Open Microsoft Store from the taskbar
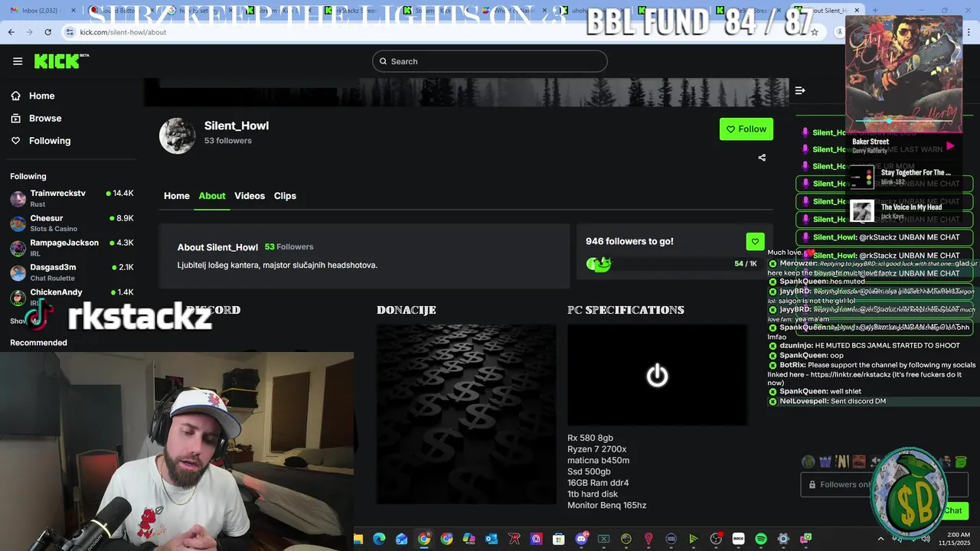 tap(559, 539)
